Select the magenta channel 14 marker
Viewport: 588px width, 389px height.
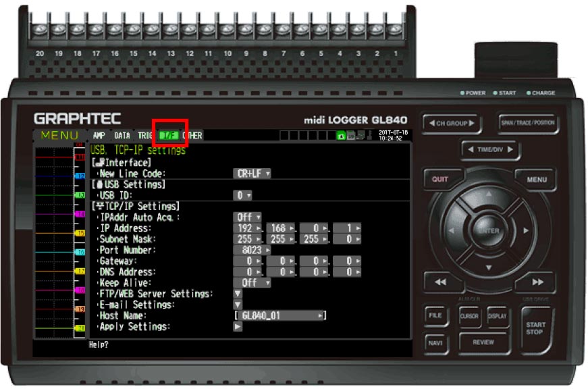point(80,214)
